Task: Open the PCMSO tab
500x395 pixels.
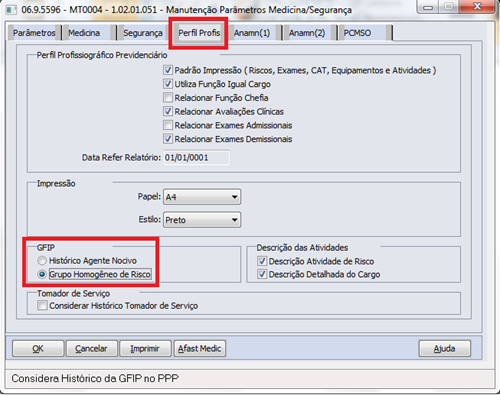Action: coord(364,33)
